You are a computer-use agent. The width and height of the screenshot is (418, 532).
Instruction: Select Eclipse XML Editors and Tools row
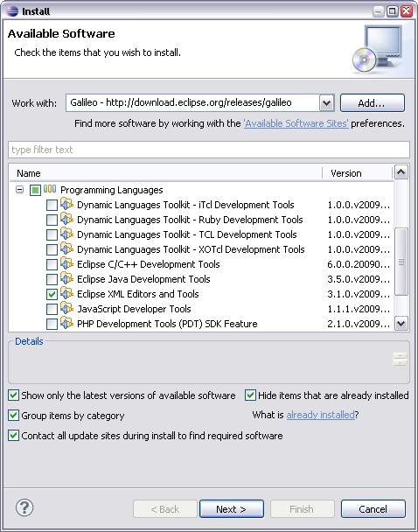pos(137,294)
